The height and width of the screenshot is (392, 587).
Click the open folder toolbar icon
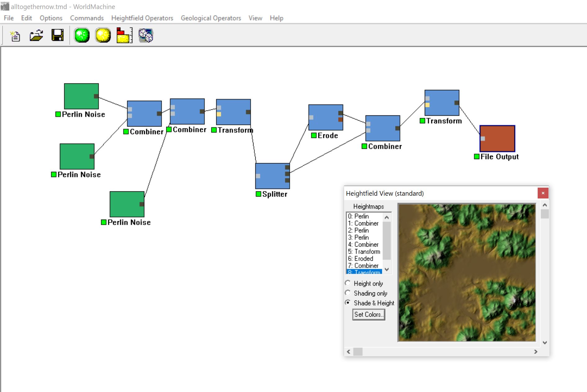(36, 36)
